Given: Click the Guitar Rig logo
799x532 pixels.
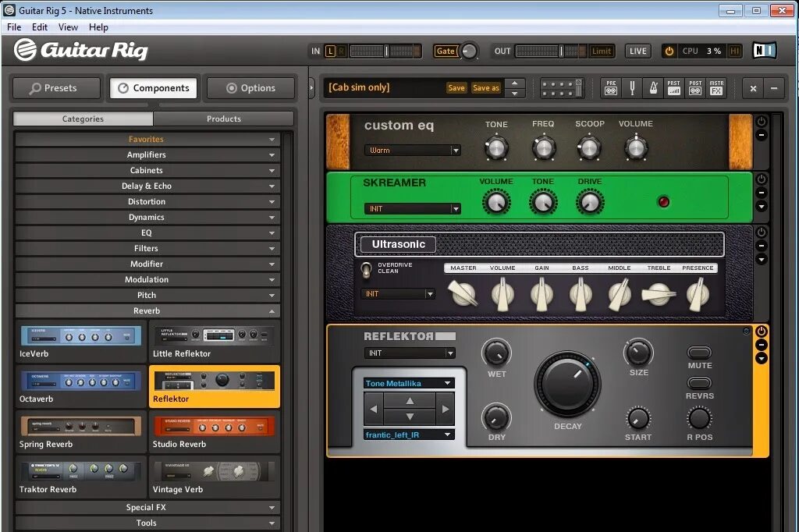Looking at the screenshot, I should (81, 50).
